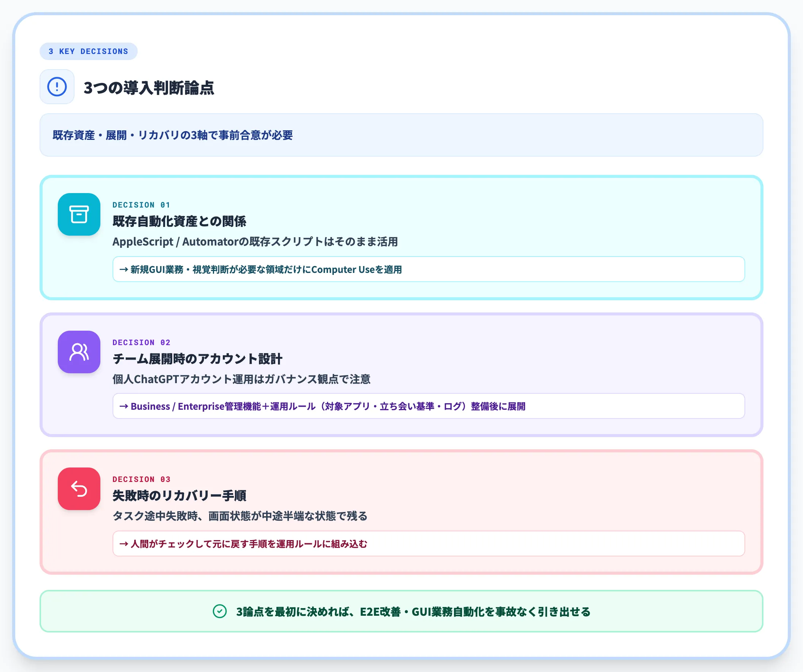Click the box '人間がチェックして元に戻す手順を運用ルールに組み込む'

[428, 544]
